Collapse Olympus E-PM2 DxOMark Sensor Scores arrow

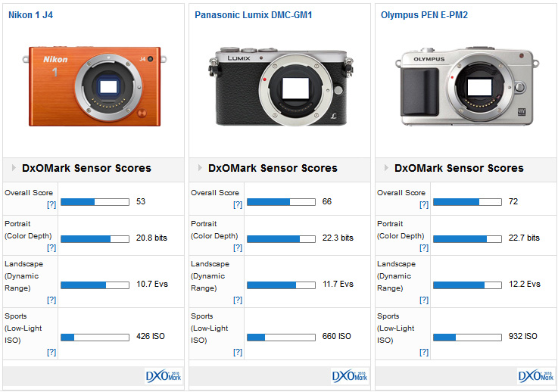pos(386,167)
